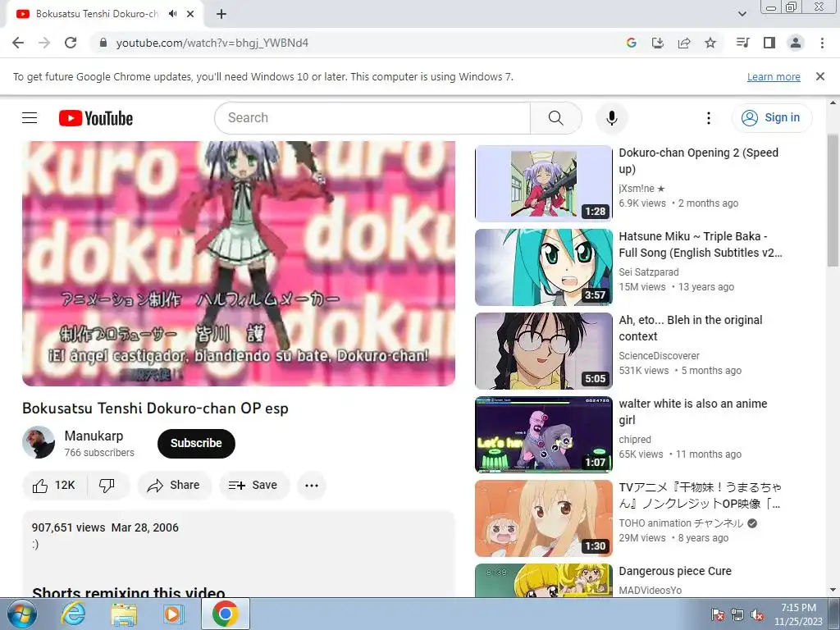Viewport: 840px width, 630px height.
Task: Click scrollbar down arrow
Action: tap(833, 591)
